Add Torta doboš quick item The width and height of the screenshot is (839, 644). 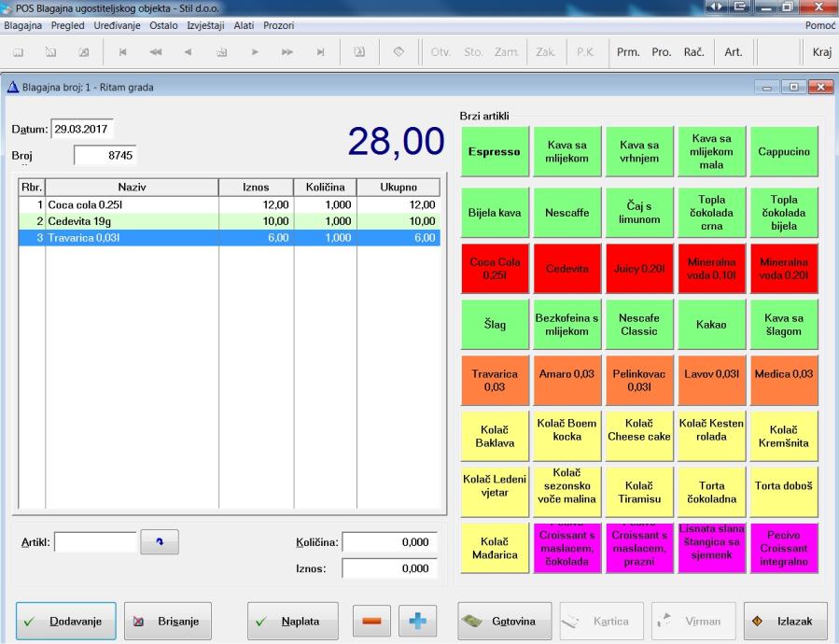point(784,492)
